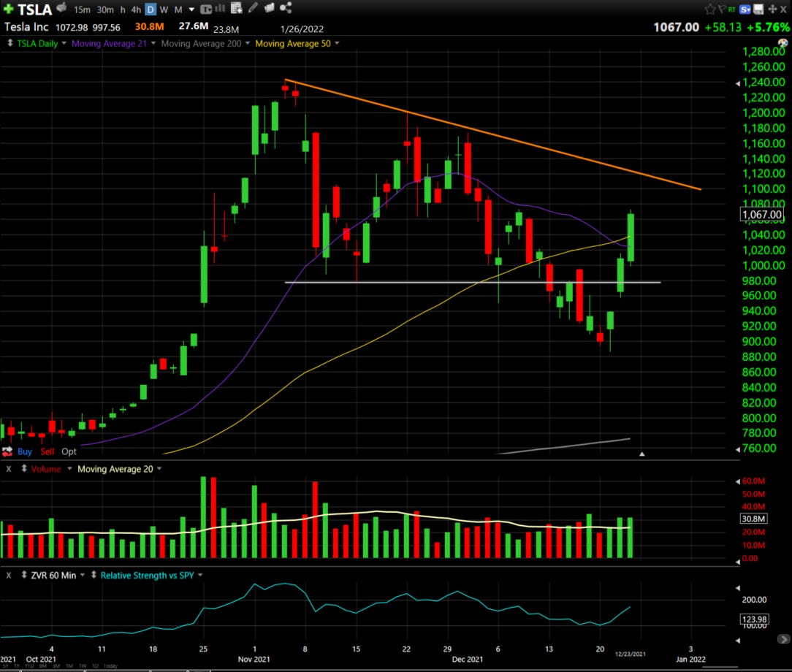Select the W weekly timeframe
This screenshot has width=792, height=672.
click(164, 9)
